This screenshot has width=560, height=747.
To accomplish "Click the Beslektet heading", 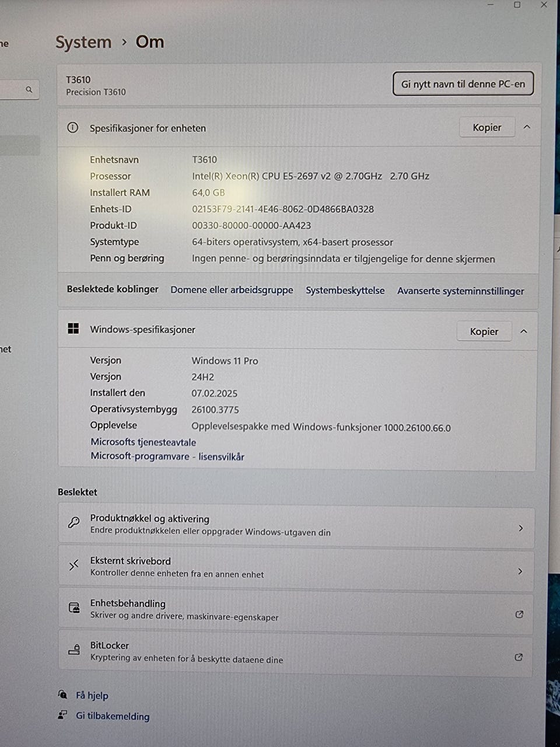I will tap(78, 492).
